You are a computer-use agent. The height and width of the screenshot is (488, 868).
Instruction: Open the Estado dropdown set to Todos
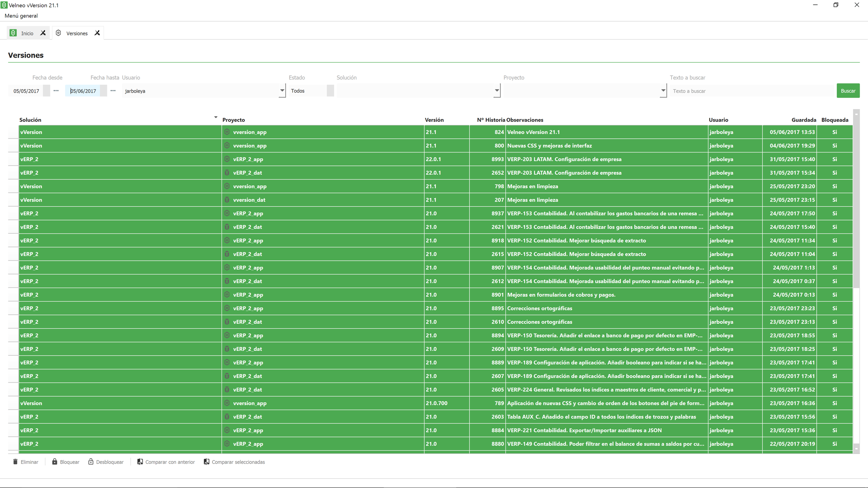[330, 91]
